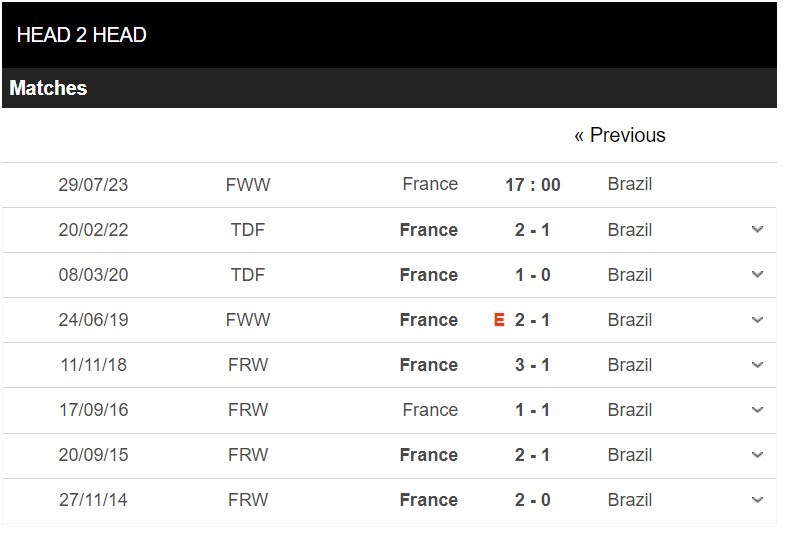
Task: Select Brazil in the 29/07/23 fixture
Action: pyautogui.click(x=630, y=184)
